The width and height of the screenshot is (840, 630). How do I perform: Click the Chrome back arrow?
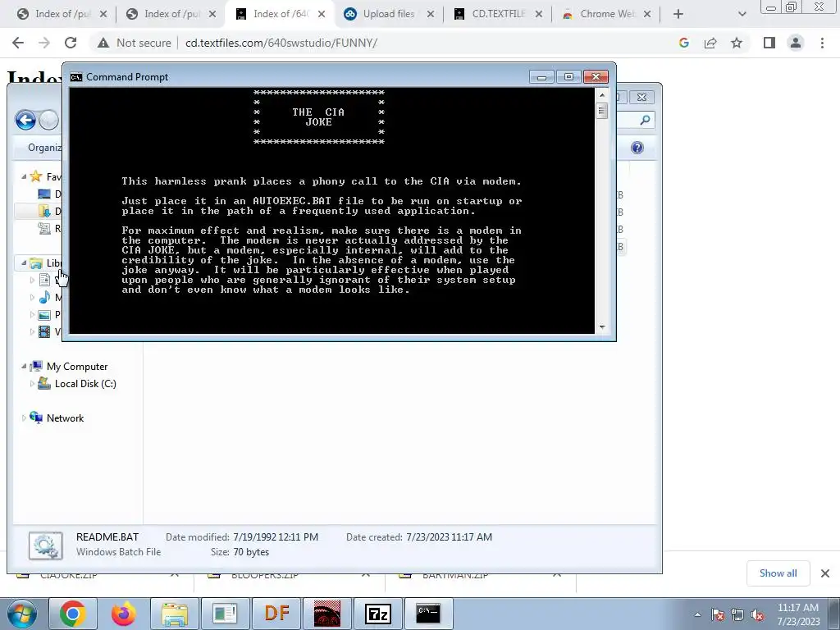click(x=18, y=43)
